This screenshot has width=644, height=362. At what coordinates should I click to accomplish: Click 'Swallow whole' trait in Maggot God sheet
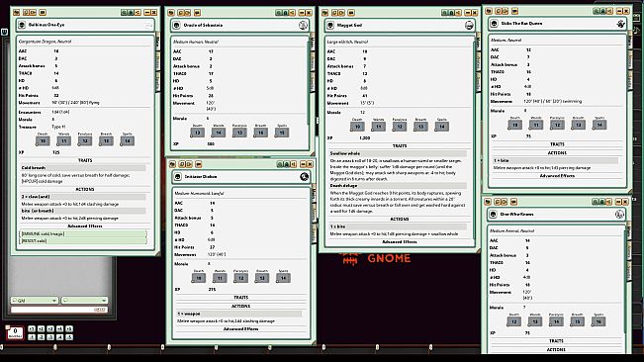click(398, 153)
